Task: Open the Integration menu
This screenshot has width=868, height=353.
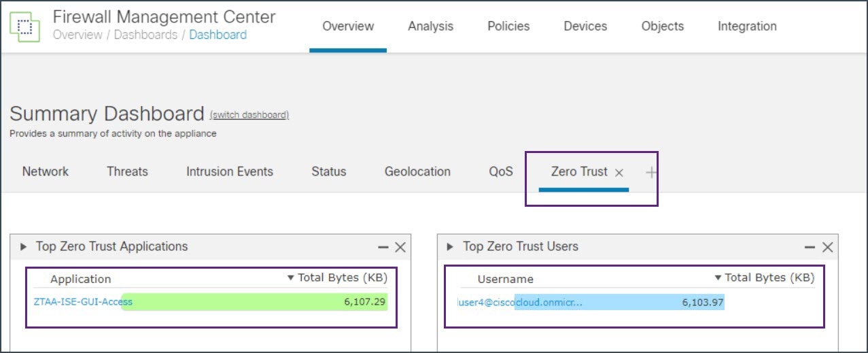Action: point(747,27)
